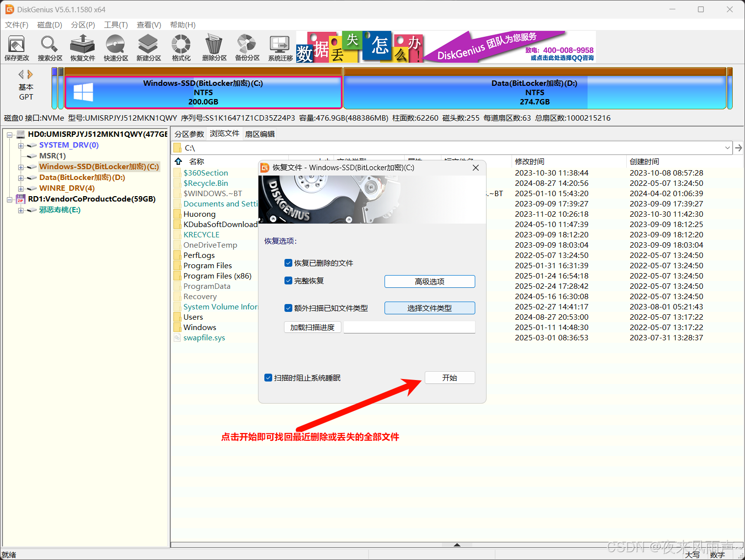Click the Save Changes (保存更改) toolbar icon
Image resolution: width=745 pixels, height=560 pixels.
coord(17,48)
